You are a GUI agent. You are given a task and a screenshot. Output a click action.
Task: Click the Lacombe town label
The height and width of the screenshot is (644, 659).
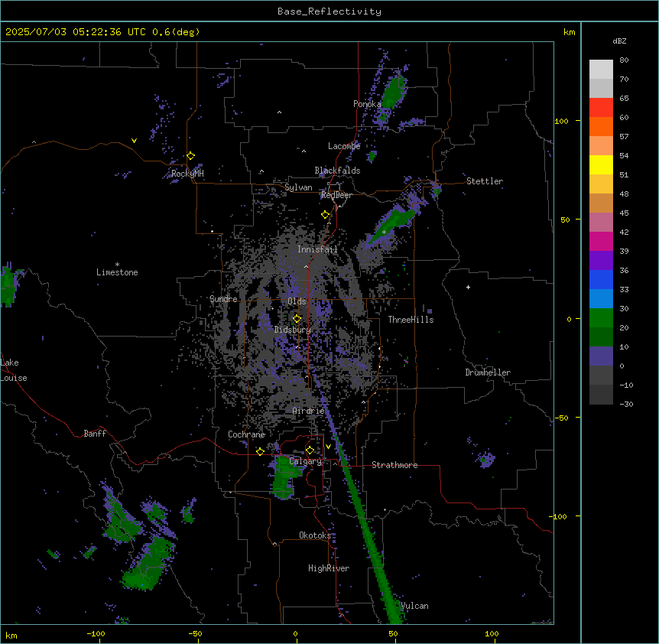click(x=344, y=146)
